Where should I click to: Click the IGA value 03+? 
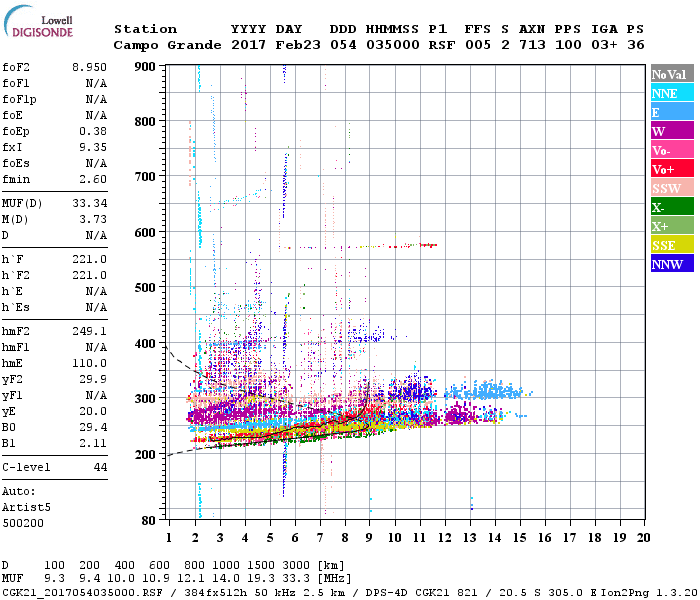click(604, 45)
